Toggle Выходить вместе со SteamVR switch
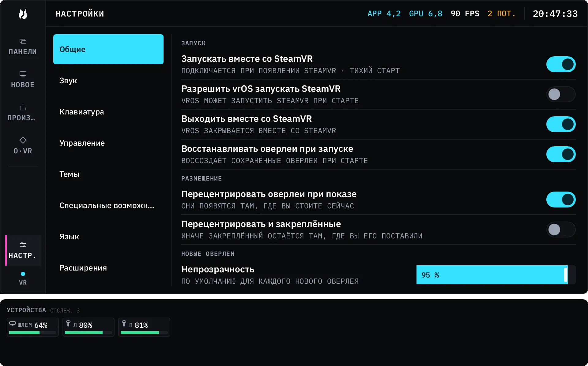588x366 pixels. pos(561,124)
